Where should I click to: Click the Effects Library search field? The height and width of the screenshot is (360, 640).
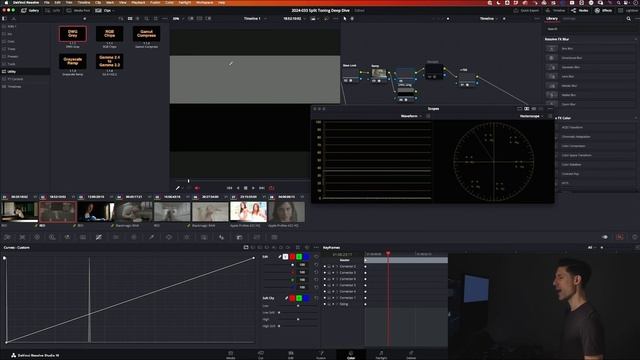tap(591, 29)
